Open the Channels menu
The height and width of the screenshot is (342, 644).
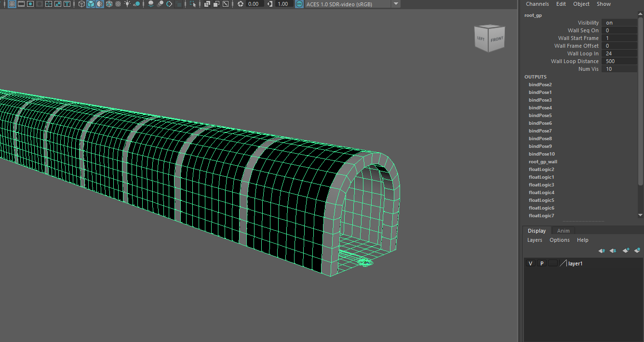(537, 4)
